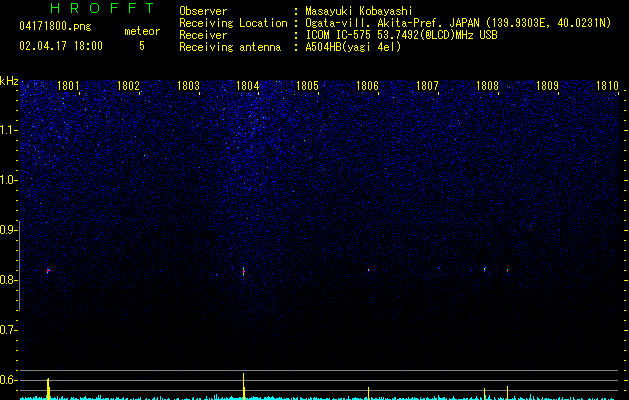Image resolution: width=629 pixels, height=400 pixels.
Task: Click the 1808 time marker
Action: pyautogui.click(x=487, y=86)
